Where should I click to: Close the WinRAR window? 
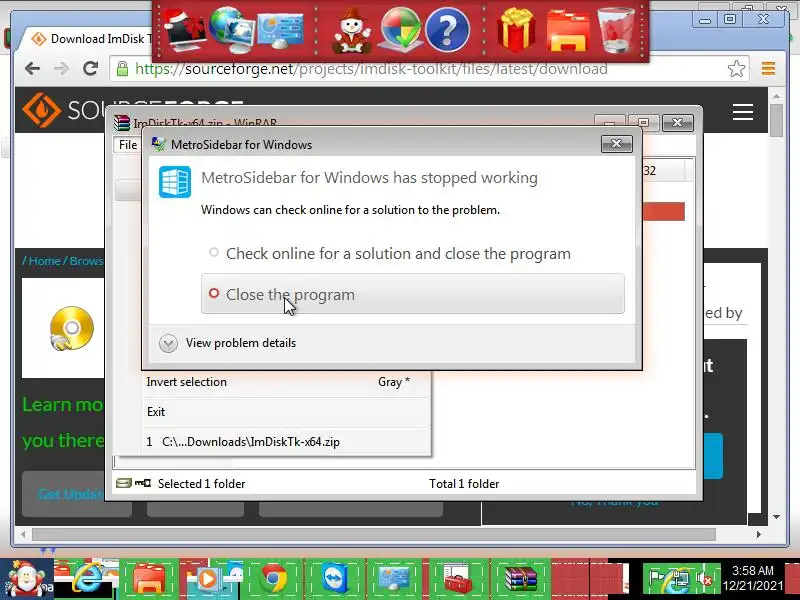677,122
